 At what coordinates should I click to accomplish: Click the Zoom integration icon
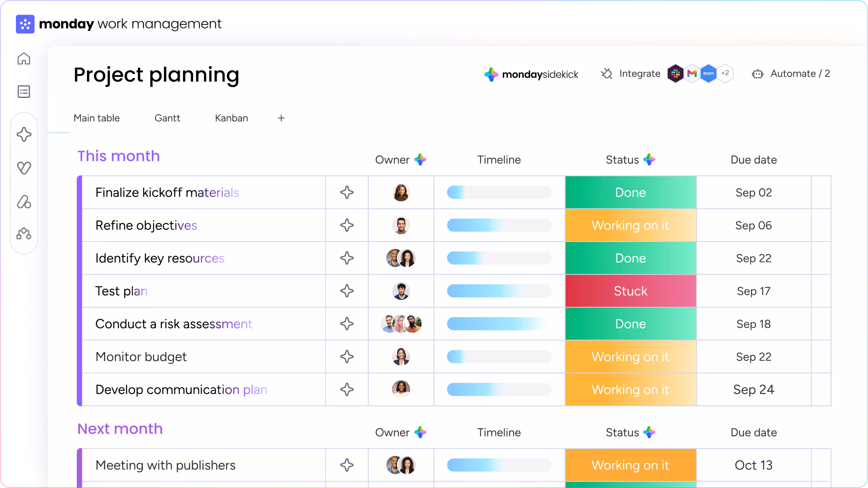tap(708, 74)
